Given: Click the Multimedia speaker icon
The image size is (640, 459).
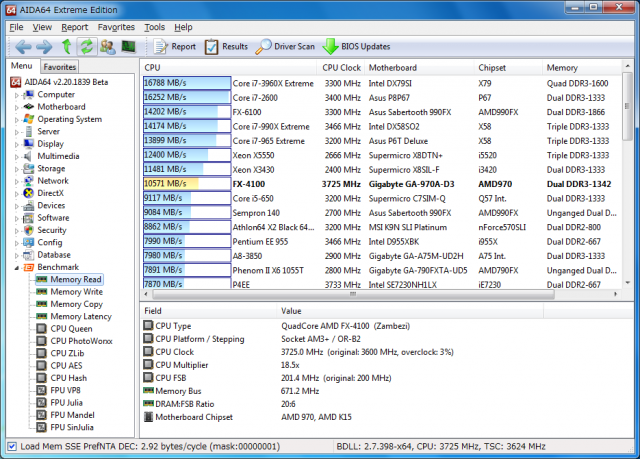Looking at the screenshot, I should click(x=29, y=156).
